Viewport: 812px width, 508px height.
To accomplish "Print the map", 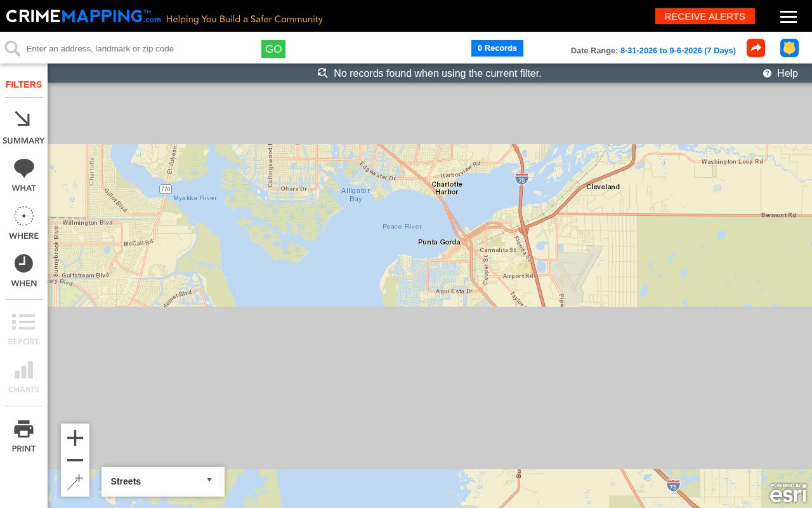I will click(23, 436).
